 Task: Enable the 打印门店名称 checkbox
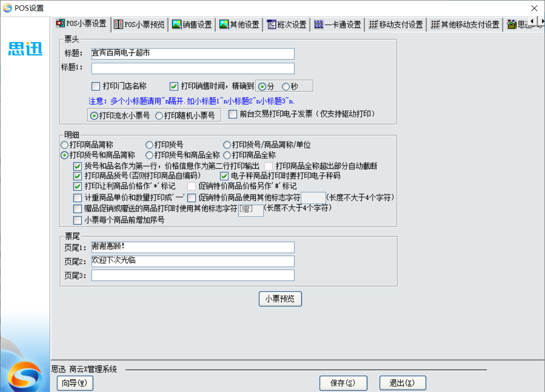pyautogui.click(x=96, y=86)
